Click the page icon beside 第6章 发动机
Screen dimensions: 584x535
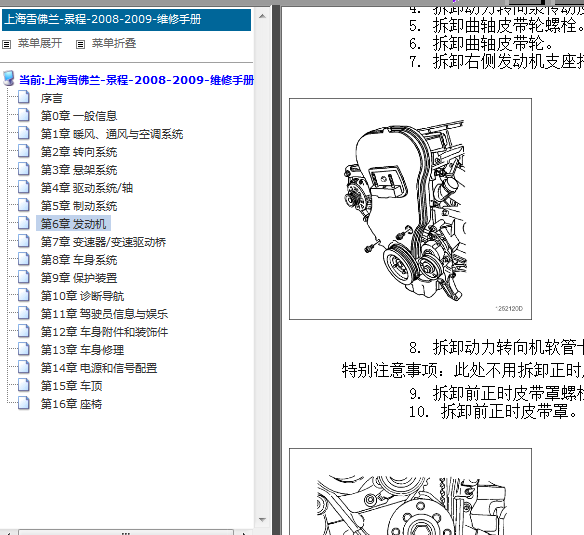click(24, 223)
